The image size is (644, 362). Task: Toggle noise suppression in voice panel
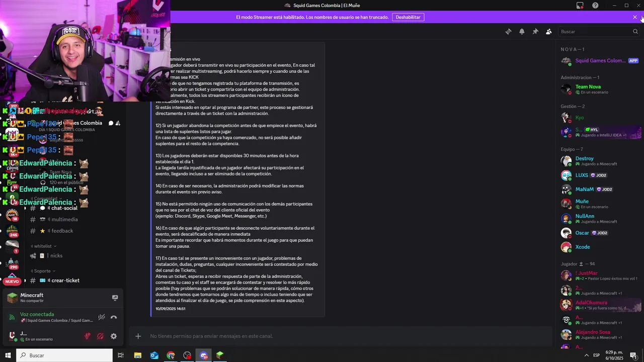tap(102, 317)
